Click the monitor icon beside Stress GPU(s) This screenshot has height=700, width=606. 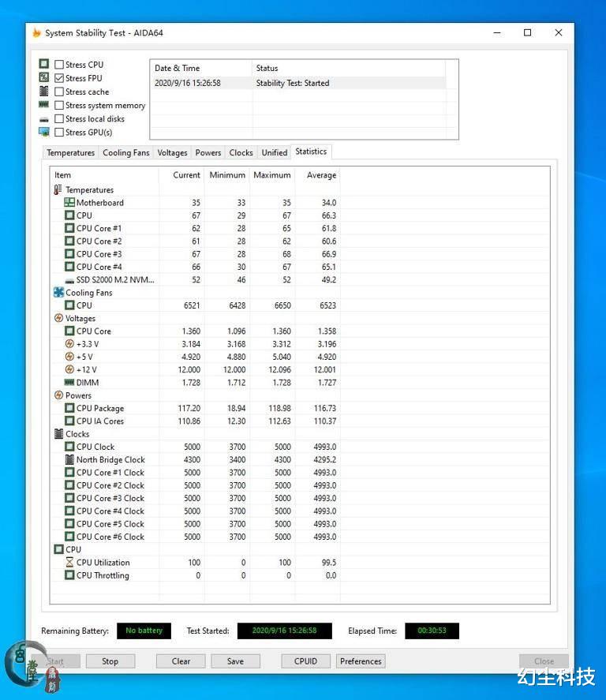pyautogui.click(x=43, y=132)
